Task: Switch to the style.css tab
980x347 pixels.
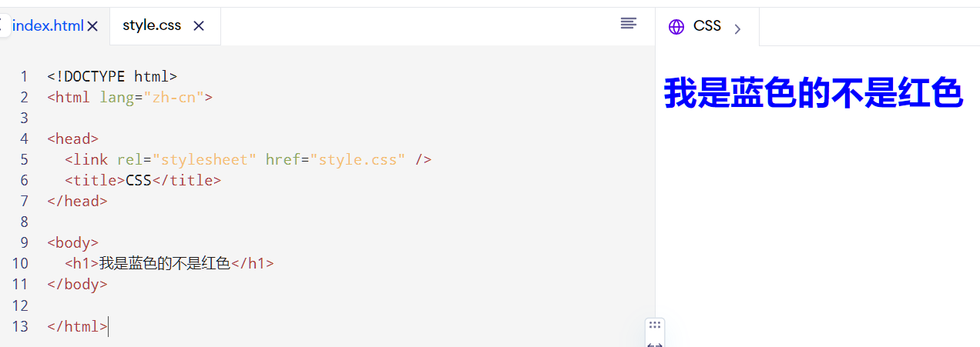Action: [152, 26]
